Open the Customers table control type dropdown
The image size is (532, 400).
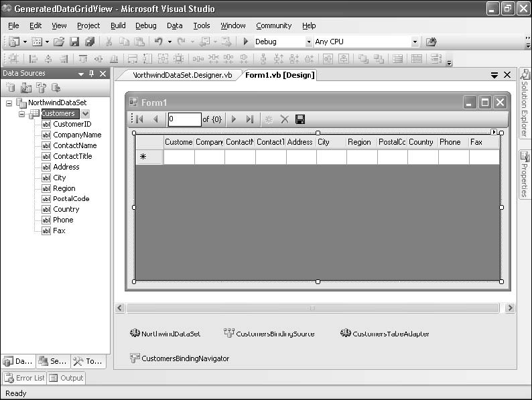pyautogui.click(x=85, y=114)
